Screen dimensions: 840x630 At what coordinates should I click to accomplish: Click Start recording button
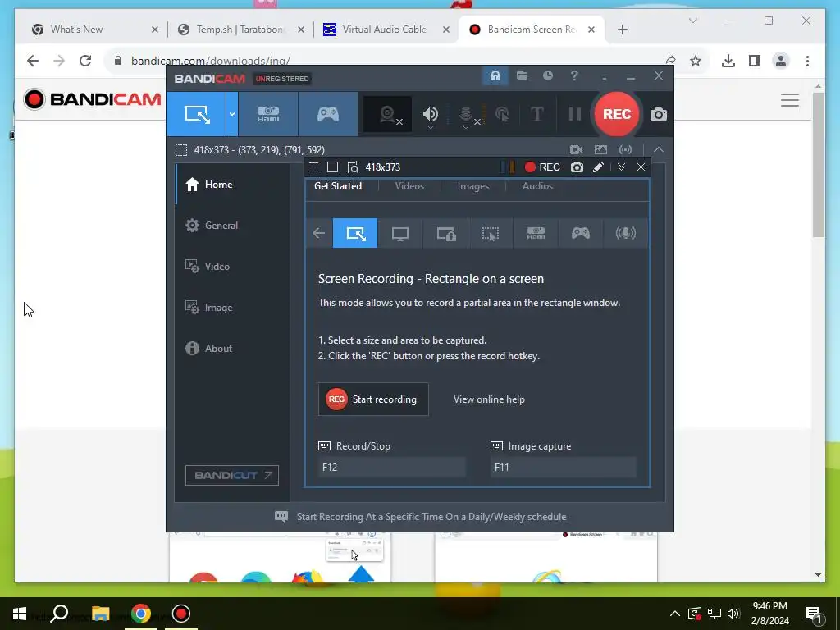coord(373,399)
